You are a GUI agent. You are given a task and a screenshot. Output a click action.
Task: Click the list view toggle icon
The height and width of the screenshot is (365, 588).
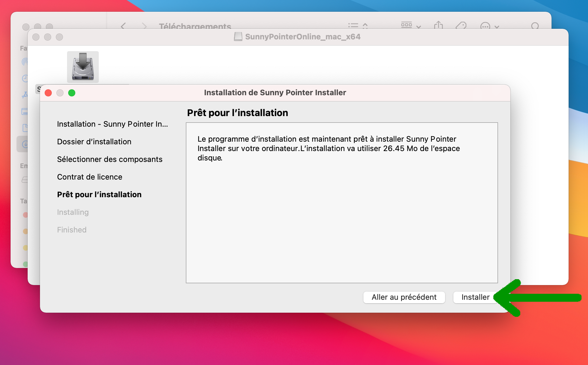[x=353, y=26]
